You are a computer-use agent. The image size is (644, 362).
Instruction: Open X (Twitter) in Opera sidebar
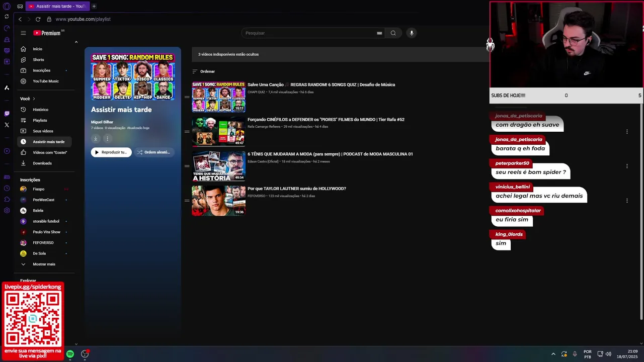point(7,125)
